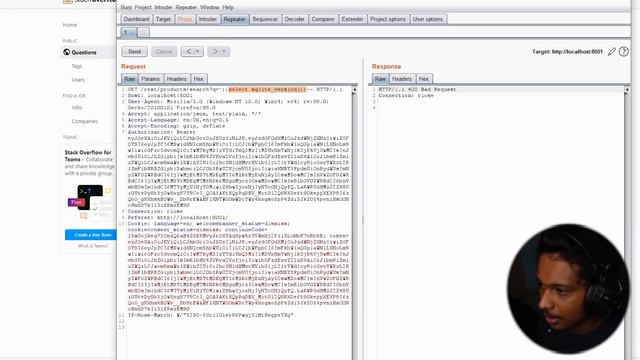Viewport: 640px width, 360px height.
Task: Select the Request Raw tab
Action: (x=129, y=79)
